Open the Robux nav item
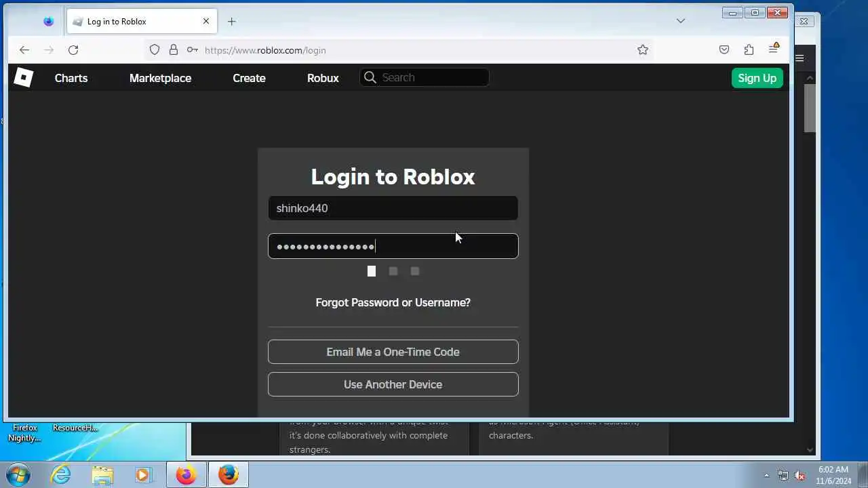This screenshot has height=488, width=868. click(x=323, y=78)
